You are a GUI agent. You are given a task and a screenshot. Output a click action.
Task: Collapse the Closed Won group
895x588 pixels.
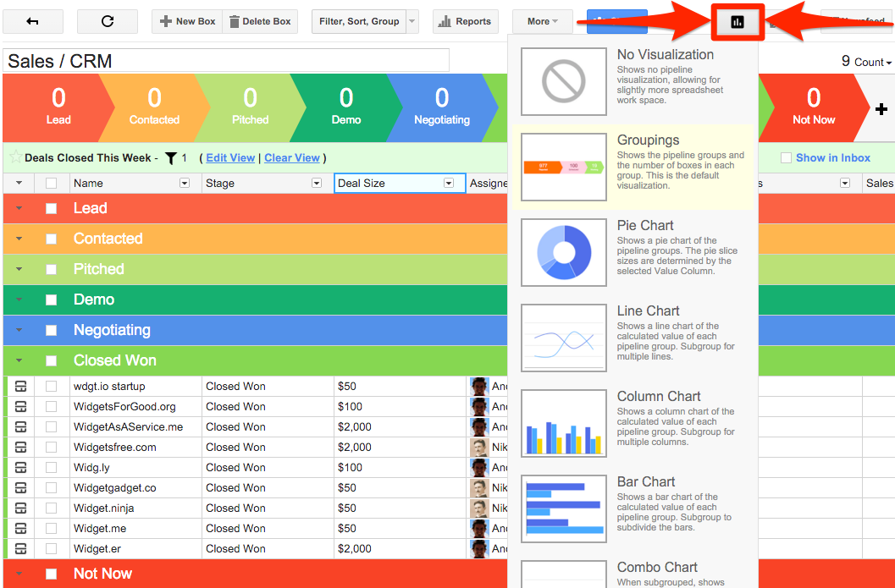(x=19, y=360)
